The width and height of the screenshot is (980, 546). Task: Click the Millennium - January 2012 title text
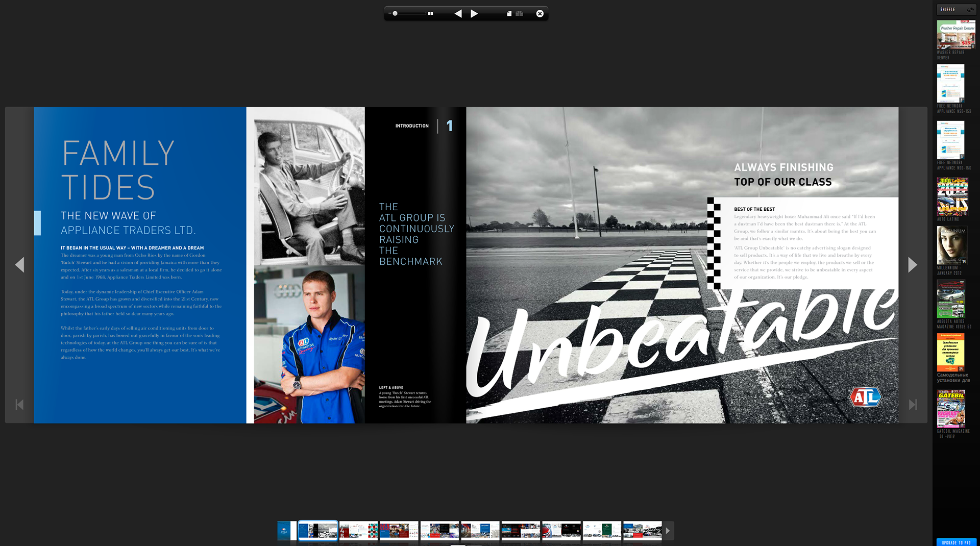click(949, 270)
